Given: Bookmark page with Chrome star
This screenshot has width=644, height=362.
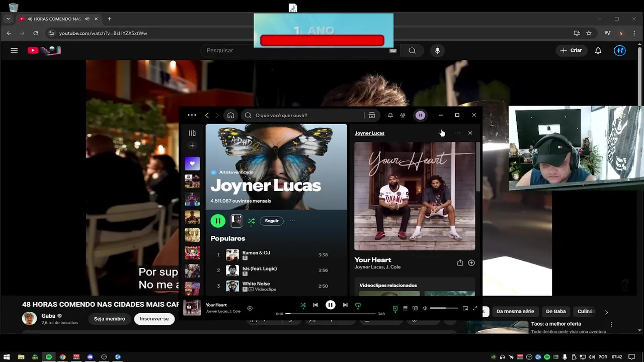Looking at the screenshot, I should click(x=589, y=33).
